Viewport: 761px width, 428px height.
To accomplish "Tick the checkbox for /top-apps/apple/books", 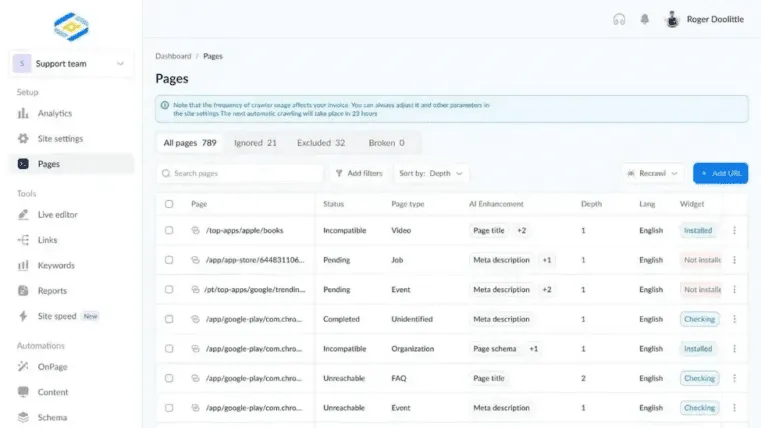I will 169,230.
